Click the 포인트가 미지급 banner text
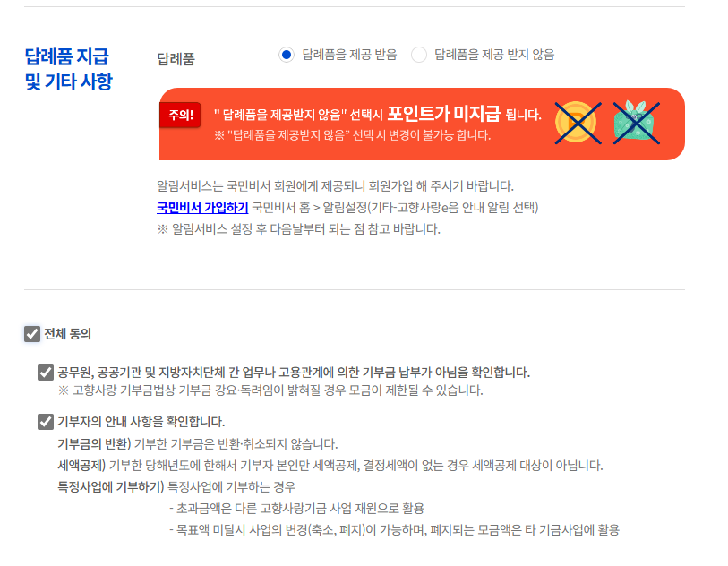Image resolution: width=728 pixels, height=566 pixels. [x=444, y=113]
